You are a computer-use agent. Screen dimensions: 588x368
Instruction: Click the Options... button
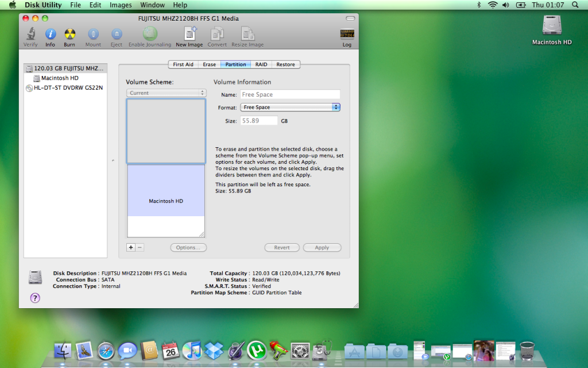188,247
